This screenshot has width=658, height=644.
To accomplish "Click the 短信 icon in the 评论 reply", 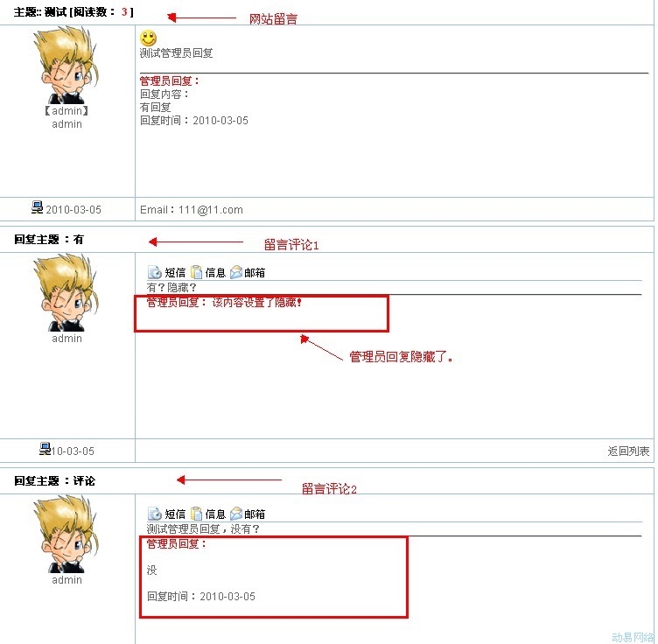I will coord(154,514).
